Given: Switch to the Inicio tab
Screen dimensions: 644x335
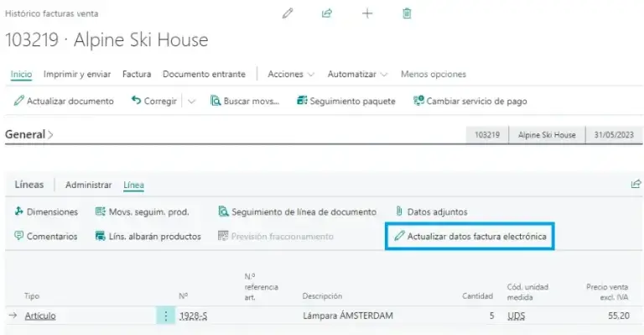Looking at the screenshot, I should [x=21, y=75].
